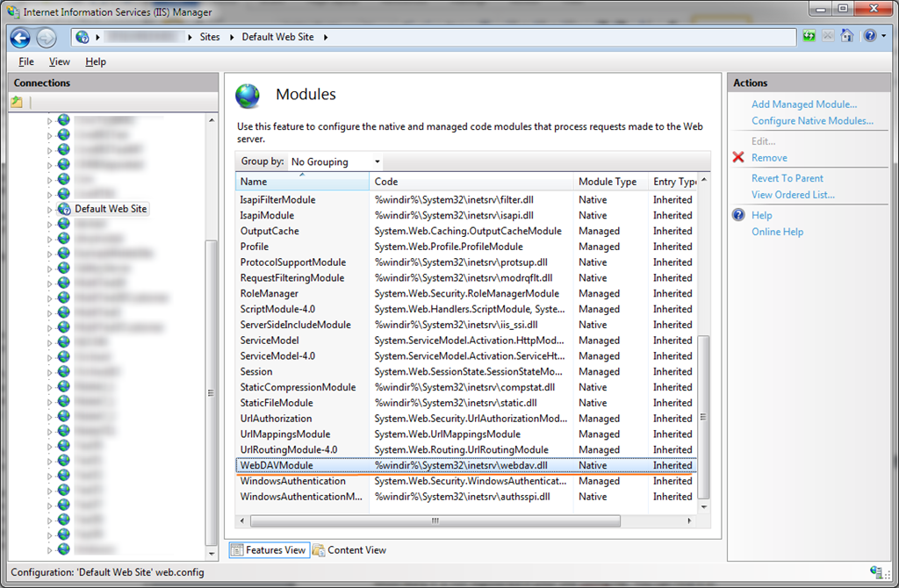
Task: Switch to Content View tab
Action: tap(349, 550)
